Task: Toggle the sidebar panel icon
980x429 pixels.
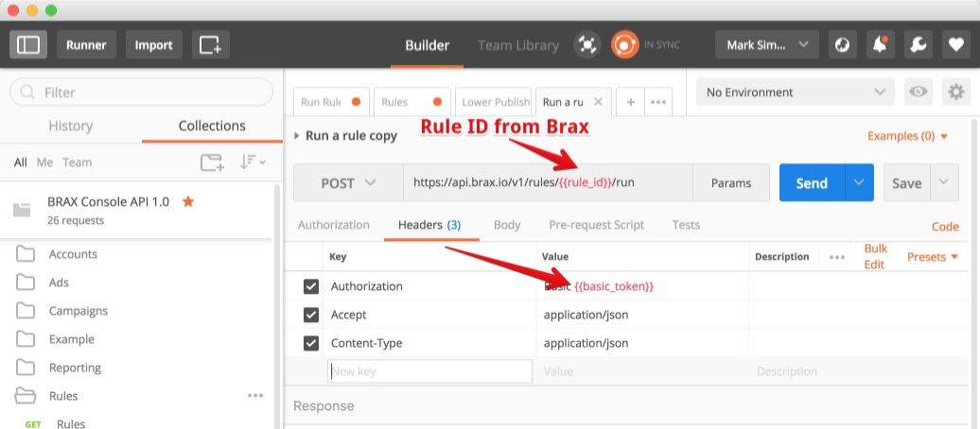Action: [28, 45]
